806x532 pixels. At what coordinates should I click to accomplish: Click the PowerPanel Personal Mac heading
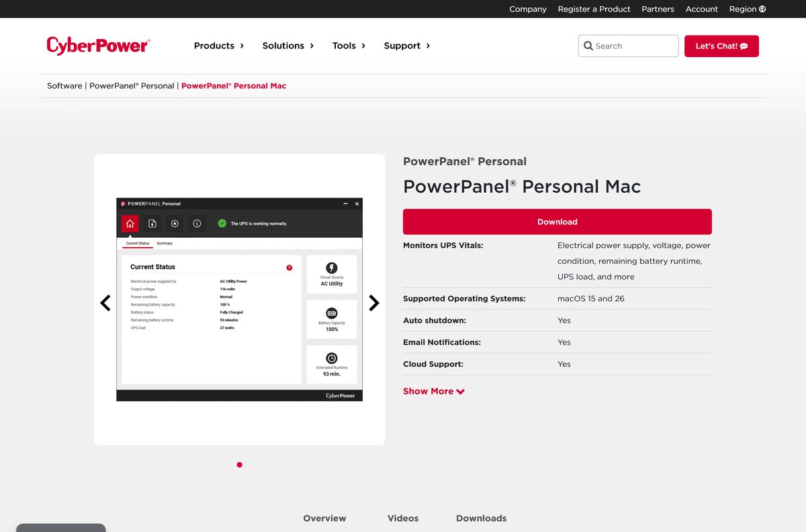522,186
